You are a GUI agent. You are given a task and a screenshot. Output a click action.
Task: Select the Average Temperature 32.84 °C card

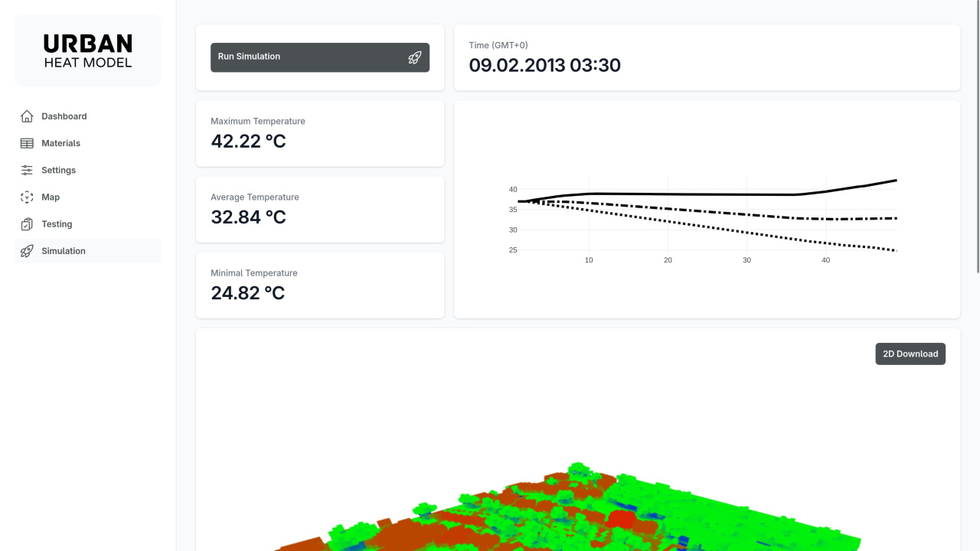tap(320, 209)
